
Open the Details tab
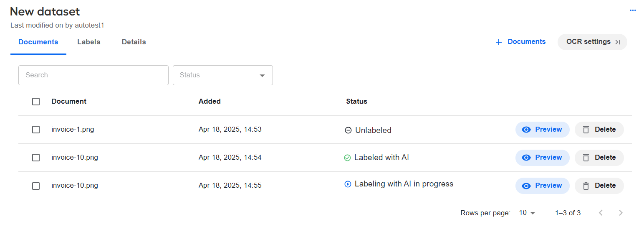tap(134, 42)
